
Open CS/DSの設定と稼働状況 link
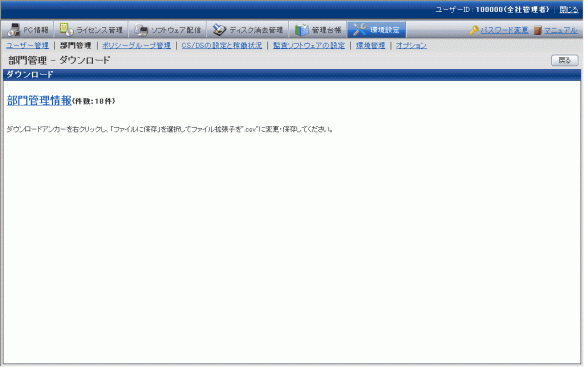222,45
